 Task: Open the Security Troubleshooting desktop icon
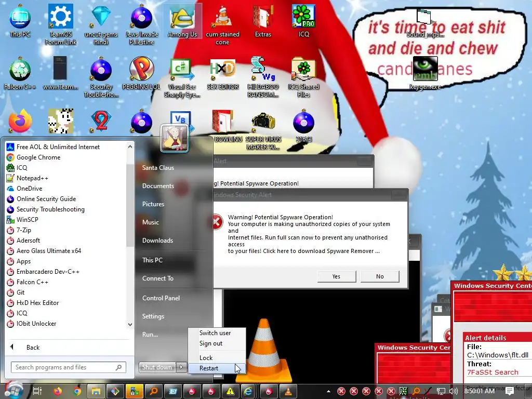click(101, 77)
